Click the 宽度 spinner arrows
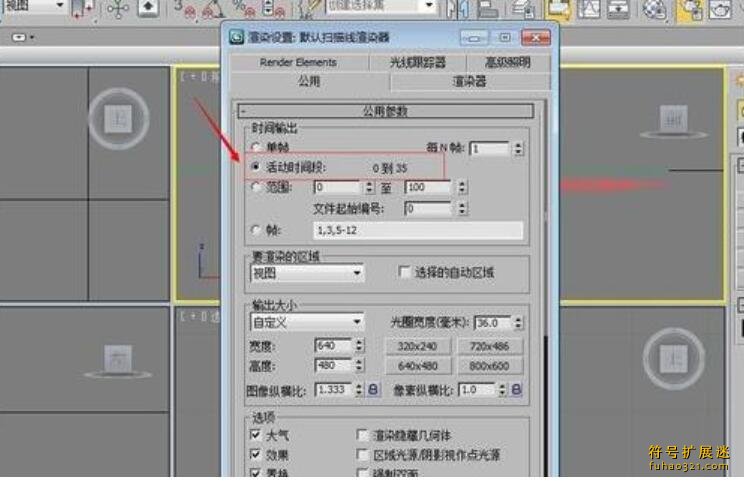 point(360,345)
